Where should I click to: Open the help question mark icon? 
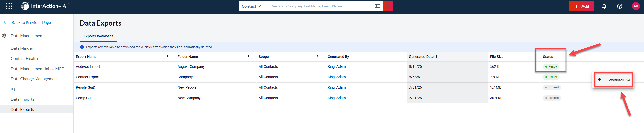tap(620, 6)
